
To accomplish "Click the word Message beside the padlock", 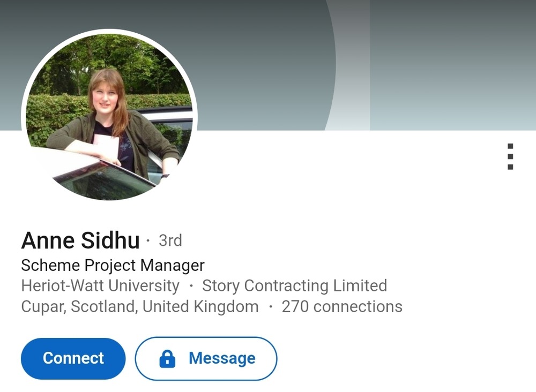I will tap(222, 359).
